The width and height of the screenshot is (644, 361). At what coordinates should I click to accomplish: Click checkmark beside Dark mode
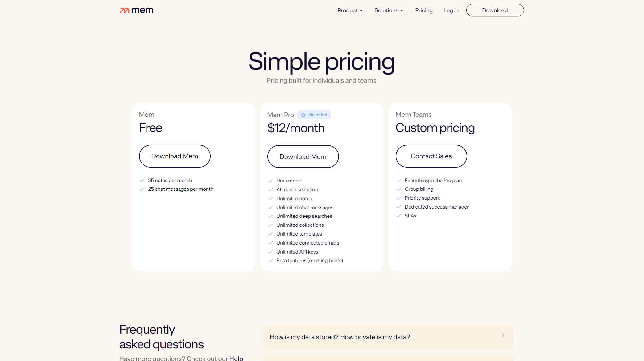tap(270, 181)
